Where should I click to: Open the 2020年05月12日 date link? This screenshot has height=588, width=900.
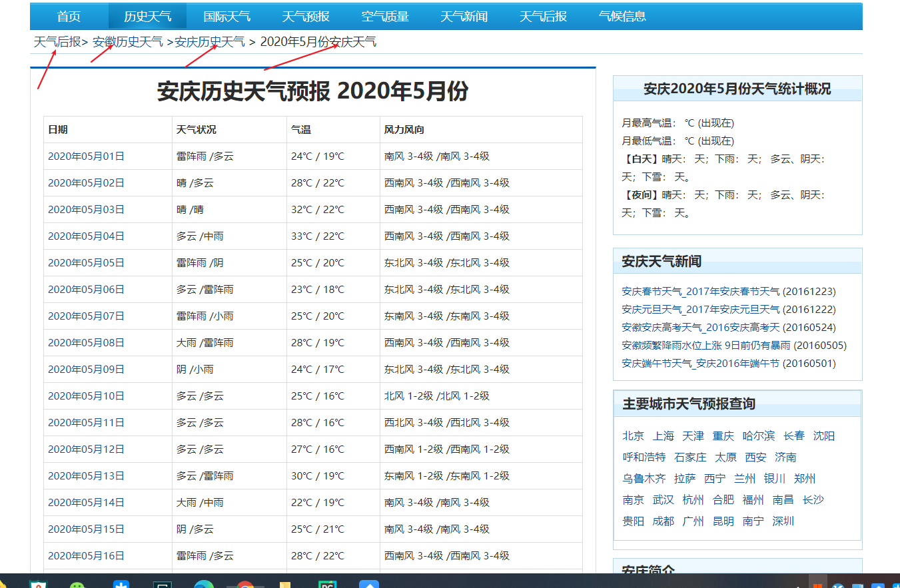pos(86,449)
